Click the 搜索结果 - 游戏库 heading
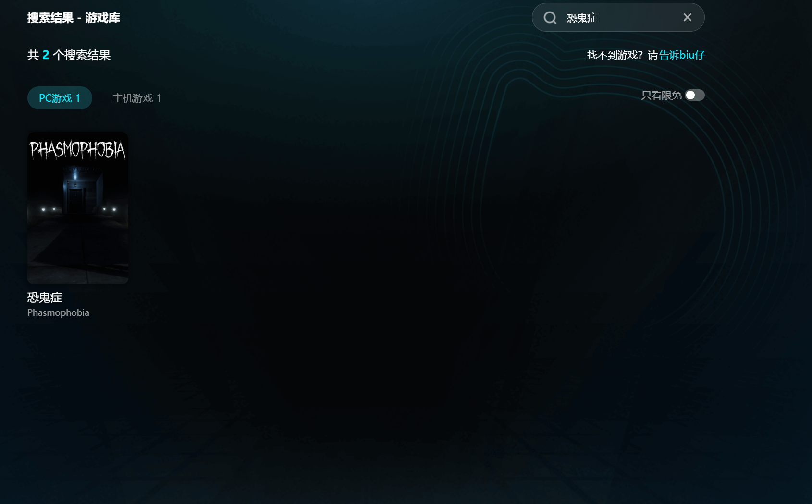The image size is (812, 504). click(74, 18)
